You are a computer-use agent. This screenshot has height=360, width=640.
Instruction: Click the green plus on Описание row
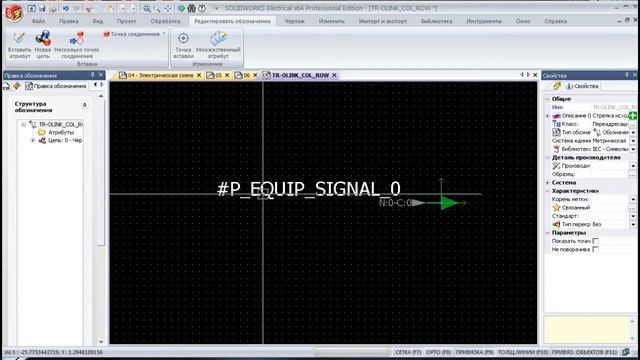click(x=633, y=116)
